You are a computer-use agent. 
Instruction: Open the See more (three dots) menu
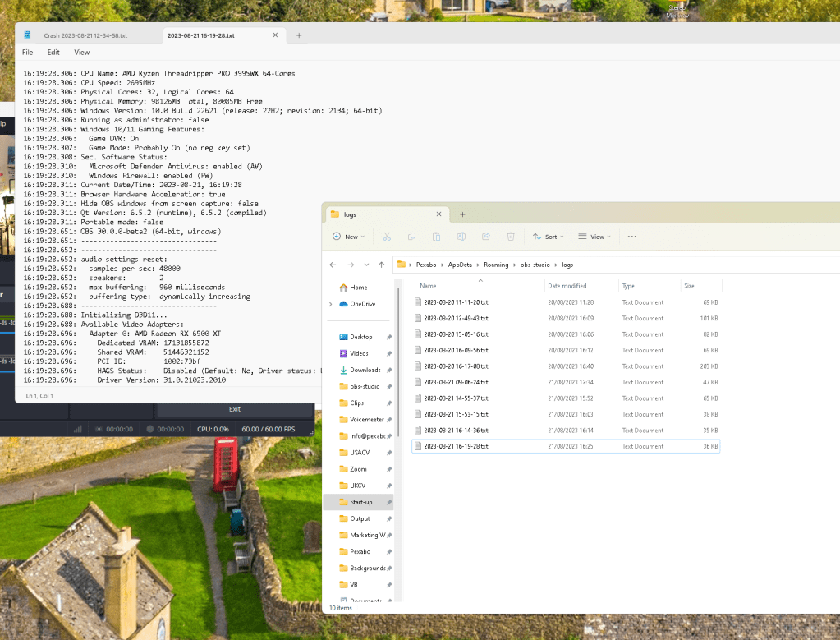click(x=631, y=237)
